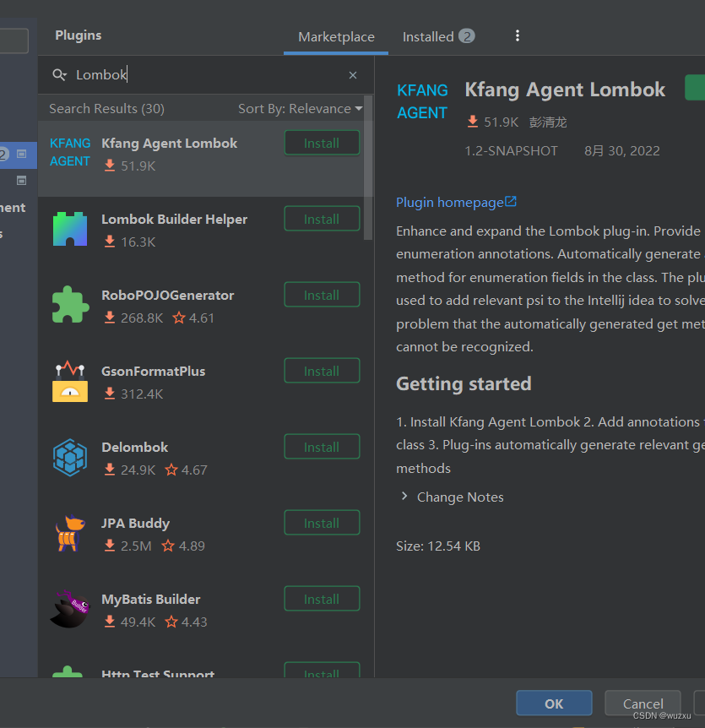
Task: Select the Delombok entry name
Action: 134,447
